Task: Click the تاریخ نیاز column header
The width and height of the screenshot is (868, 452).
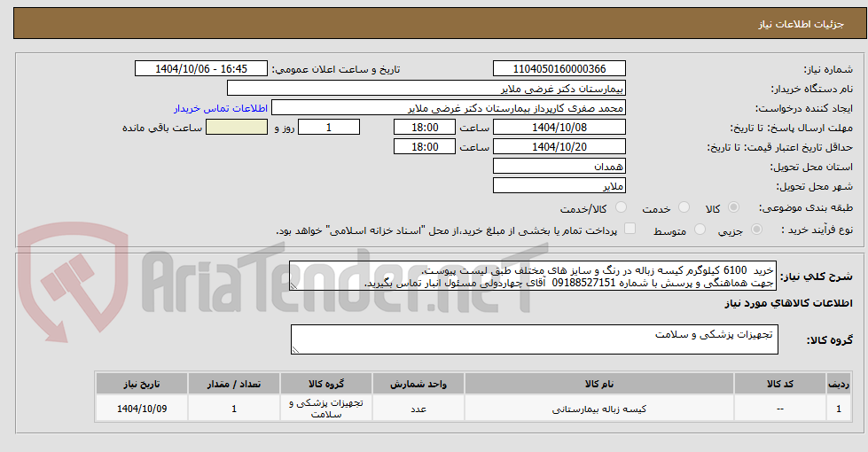Action: (x=142, y=384)
